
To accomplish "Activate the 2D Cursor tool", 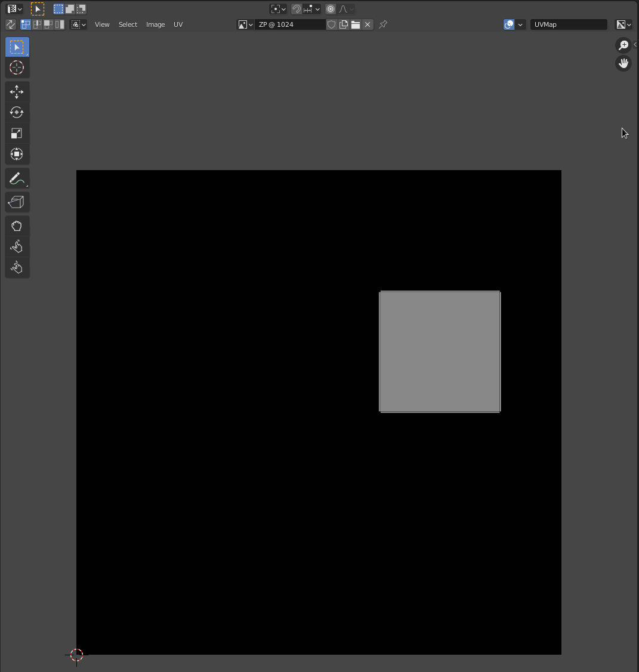I will (x=17, y=67).
